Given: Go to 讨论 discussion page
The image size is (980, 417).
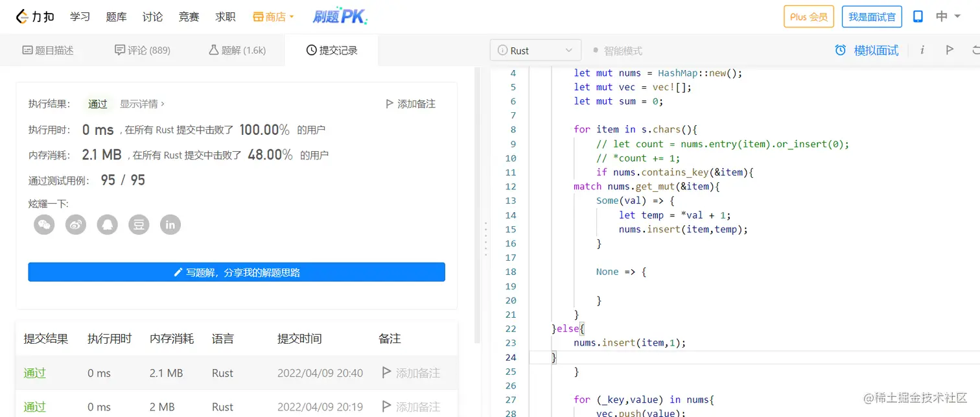Looking at the screenshot, I should coord(152,17).
